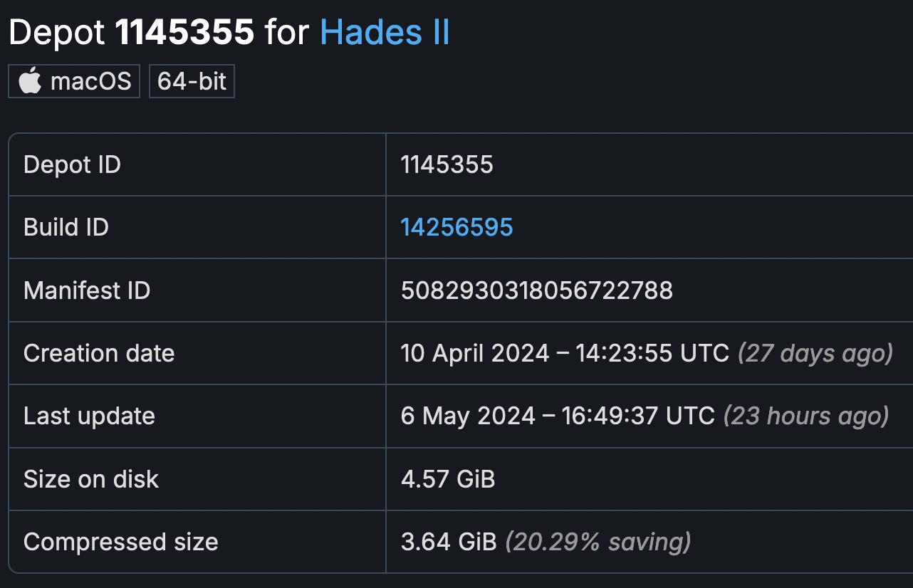Click the '20.29% saving' note
The height and width of the screenshot is (588, 913).
click(598, 542)
